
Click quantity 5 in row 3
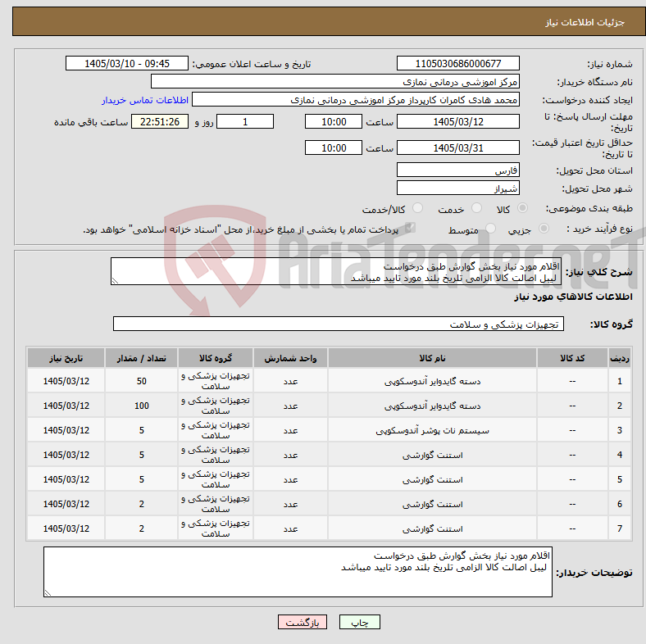click(141, 431)
